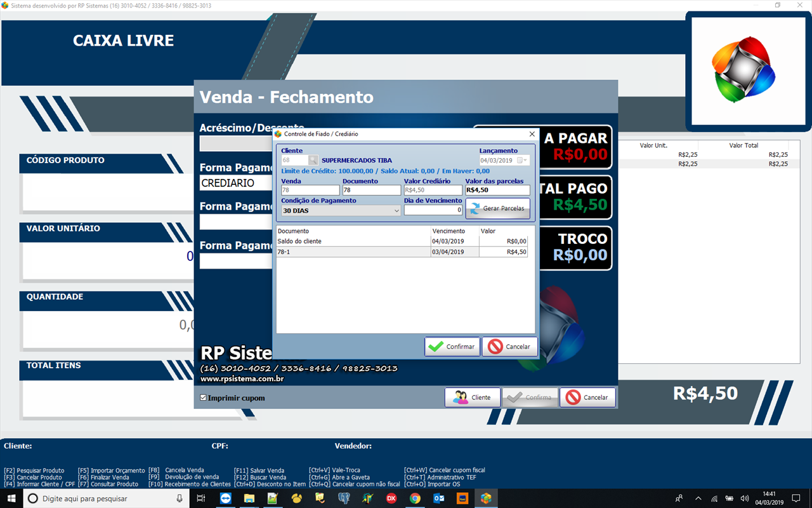Click the Valor das parcelas field
812x508 pixels.
[497, 190]
